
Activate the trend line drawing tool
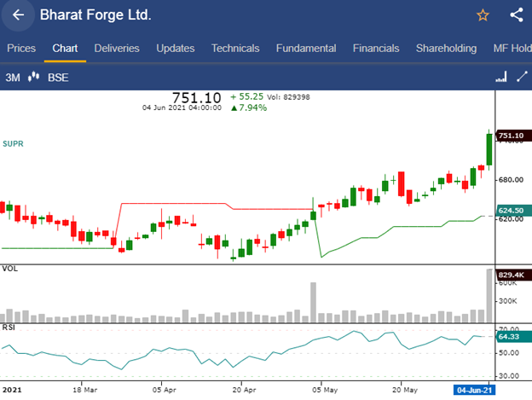click(x=522, y=77)
